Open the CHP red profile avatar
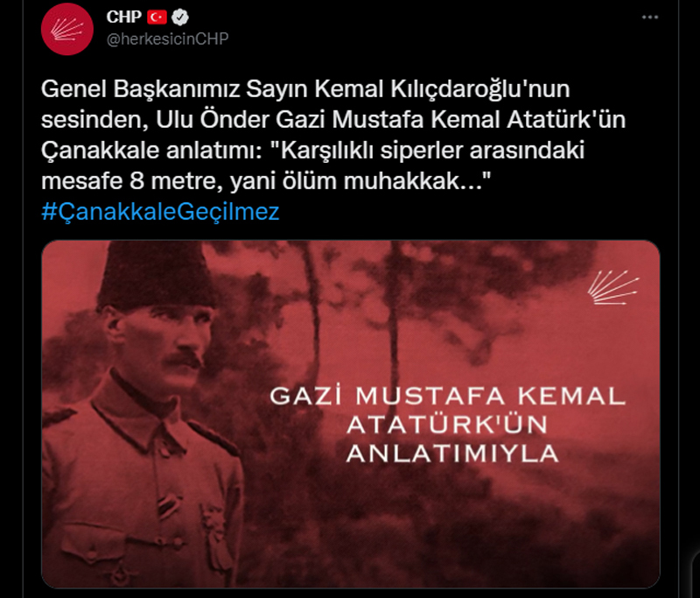Viewport: 700px width, 598px height. (x=67, y=29)
